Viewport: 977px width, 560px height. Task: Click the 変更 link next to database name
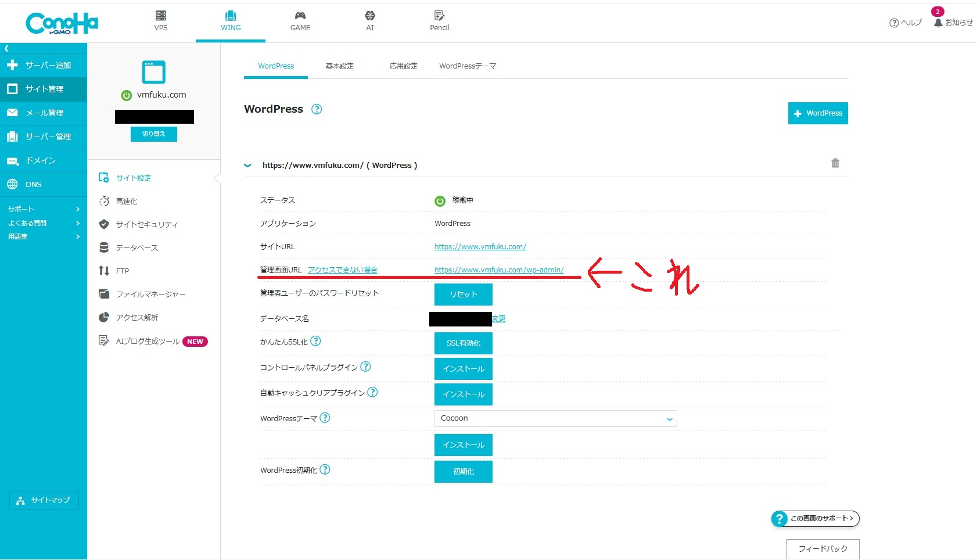point(499,319)
